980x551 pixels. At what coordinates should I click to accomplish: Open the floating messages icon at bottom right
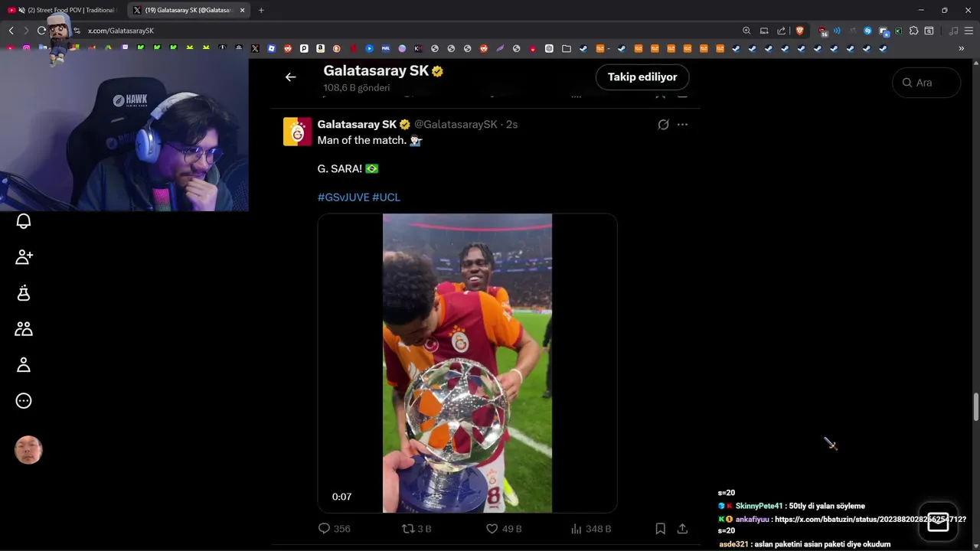pyautogui.click(x=938, y=521)
